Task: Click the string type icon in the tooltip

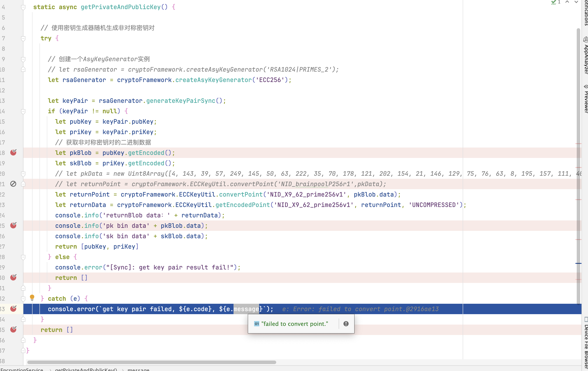Action: click(256, 324)
